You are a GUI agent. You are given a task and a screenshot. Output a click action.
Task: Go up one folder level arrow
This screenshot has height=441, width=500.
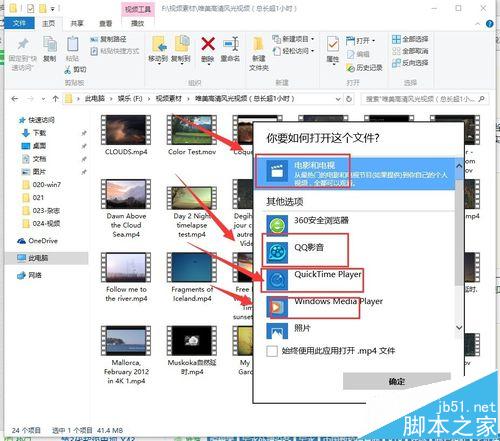55,99
